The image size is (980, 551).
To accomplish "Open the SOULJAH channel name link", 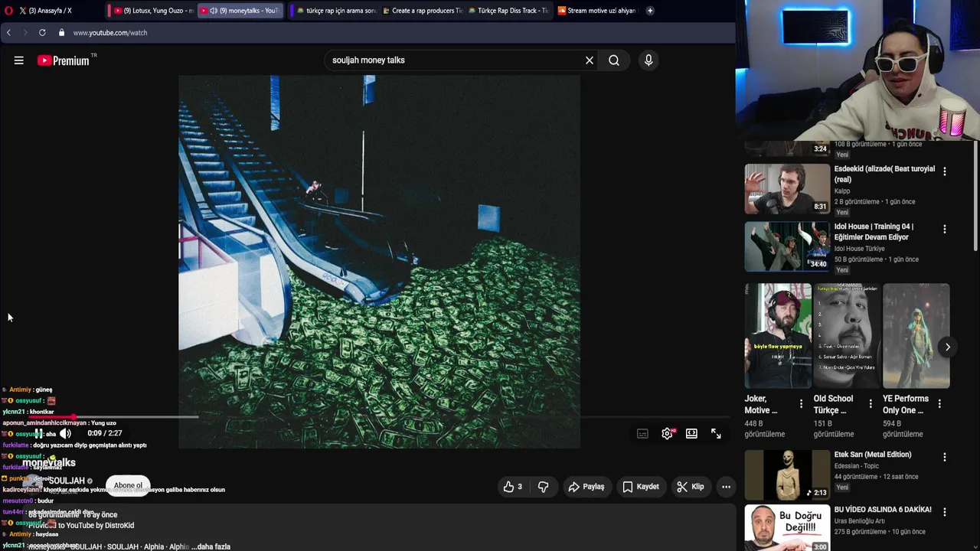I will click(67, 481).
